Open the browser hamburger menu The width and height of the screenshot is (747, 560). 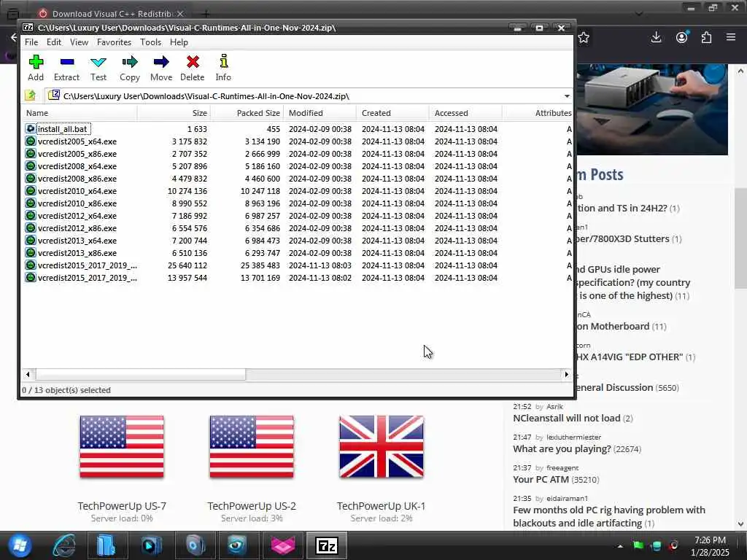[x=731, y=37]
